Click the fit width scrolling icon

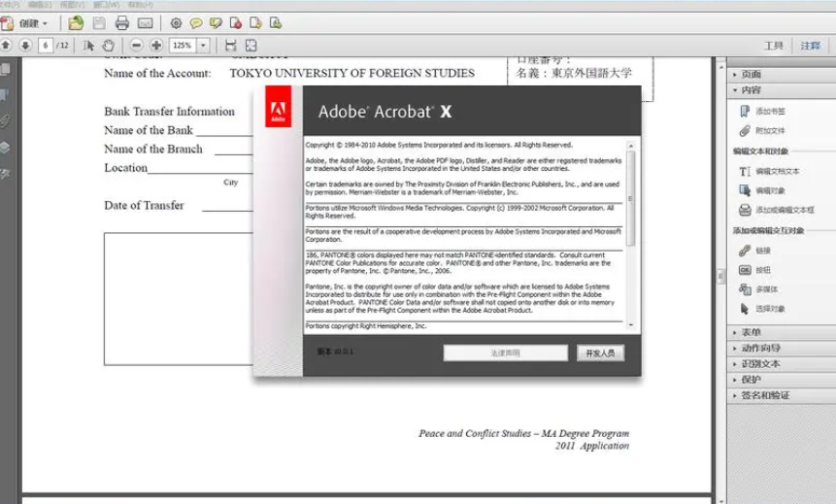pyautogui.click(x=231, y=46)
